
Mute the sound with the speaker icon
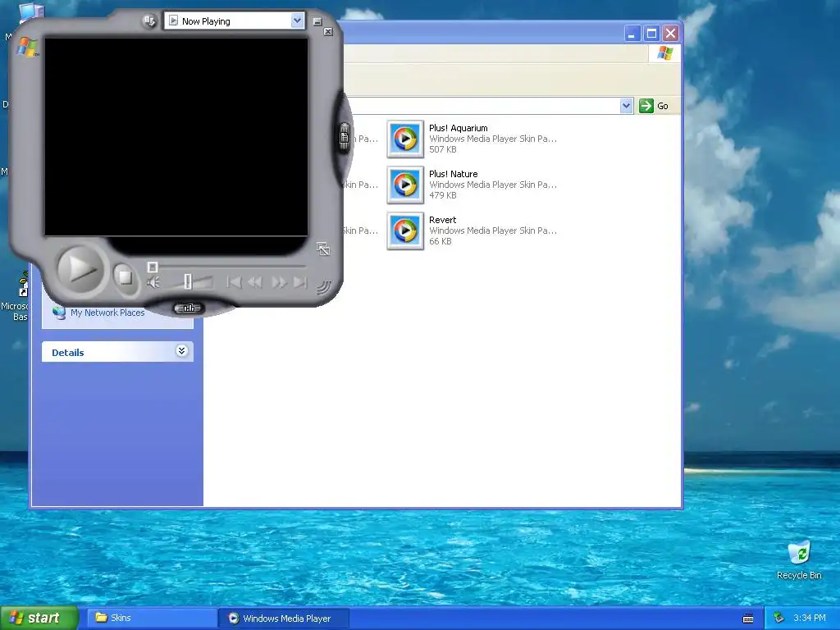tap(153, 282)
